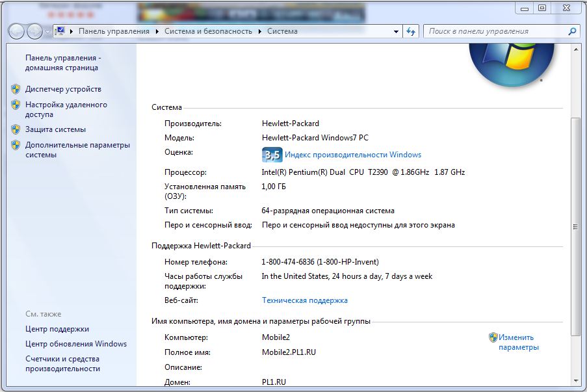Open Настройка удаленного доступа
Viewport: 587px width, 392px height.
pos(66,109)
